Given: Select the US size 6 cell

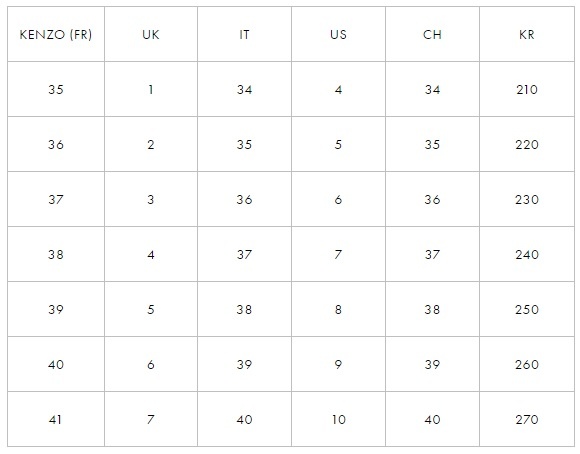Looking at the screenshot, I should [338, 199].
